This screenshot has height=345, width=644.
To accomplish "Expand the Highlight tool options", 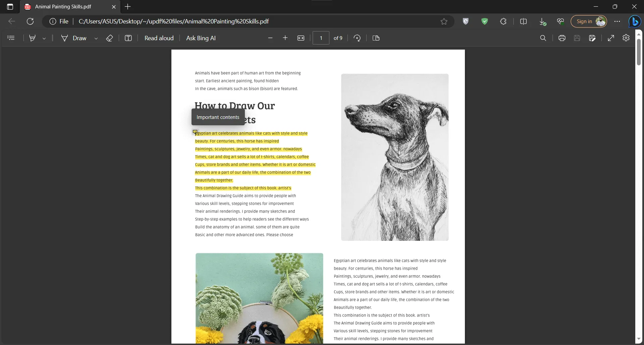I will click(x=44, y=38).
